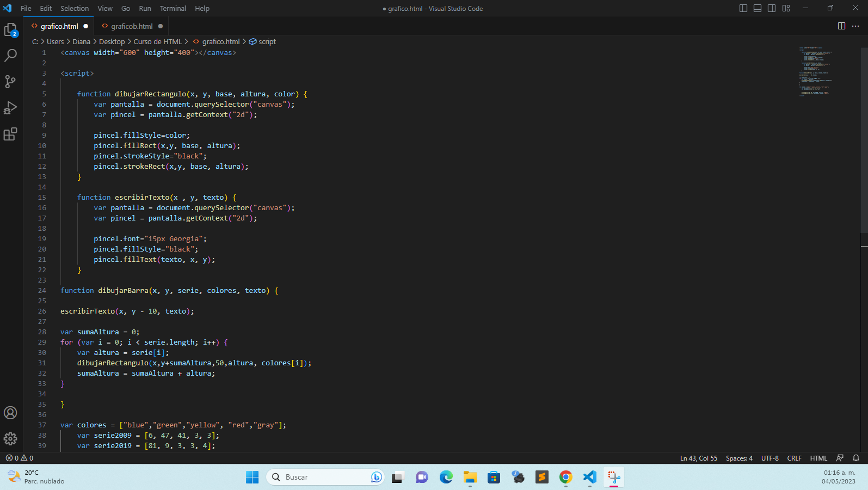Open the Snipping Tool taskbar icon
Viewport: 868px width, 490px height.
614,477
